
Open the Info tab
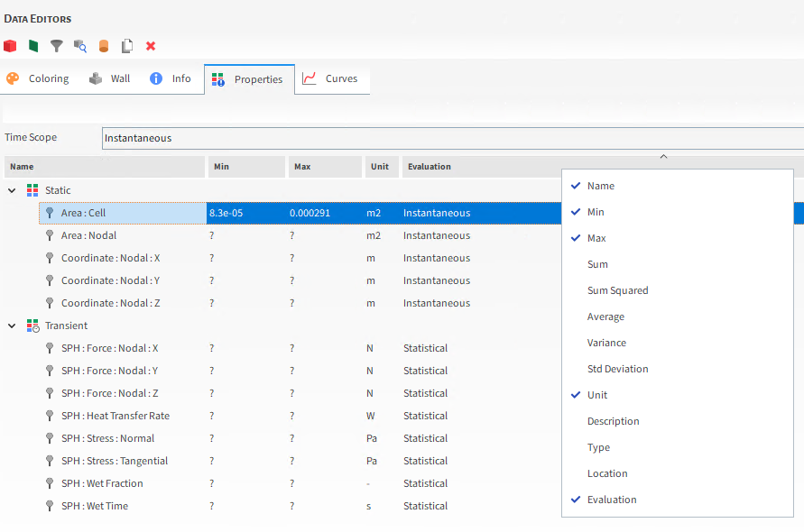[171, 78]
